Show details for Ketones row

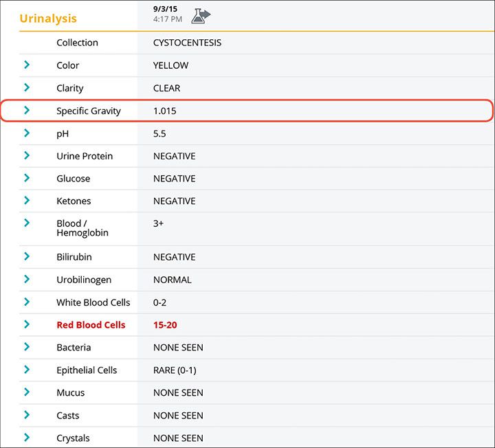pos(27,201)
